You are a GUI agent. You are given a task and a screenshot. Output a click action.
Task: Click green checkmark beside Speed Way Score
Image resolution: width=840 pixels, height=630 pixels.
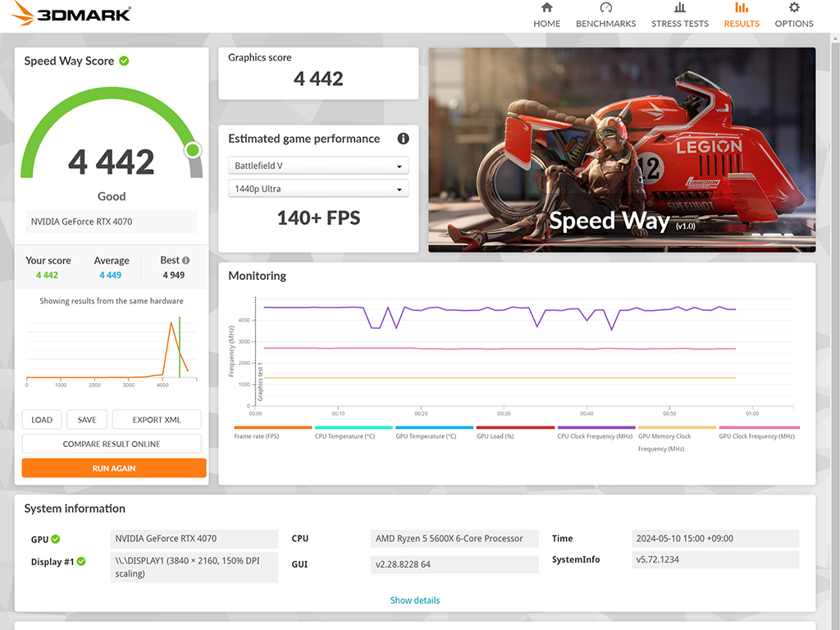point(124,61)
